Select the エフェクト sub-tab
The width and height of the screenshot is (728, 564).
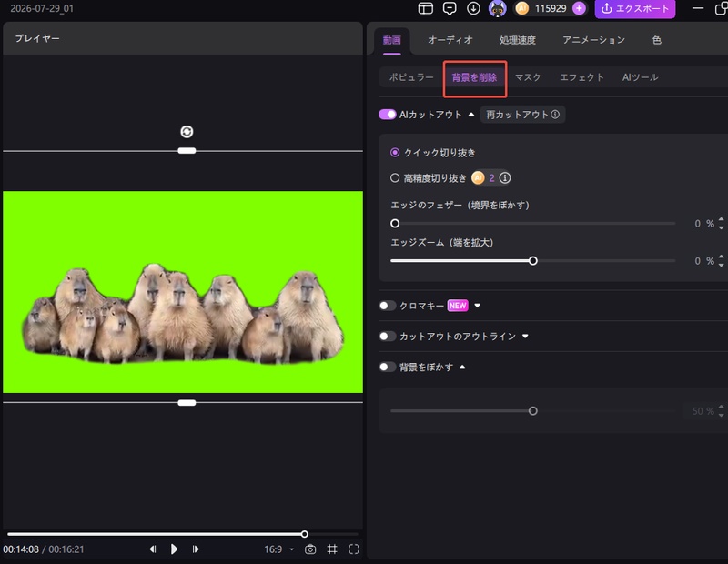point(581,77)
